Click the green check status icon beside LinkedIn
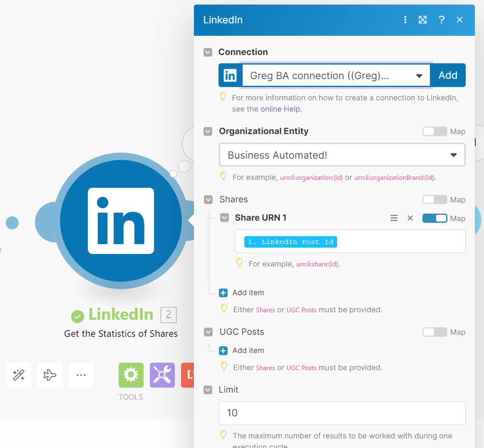484x448 pixels. [77, 316]
